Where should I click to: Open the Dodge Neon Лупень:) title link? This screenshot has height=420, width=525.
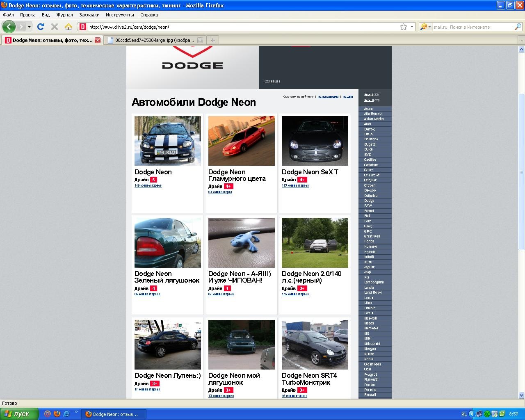click(x=168, y=376)
